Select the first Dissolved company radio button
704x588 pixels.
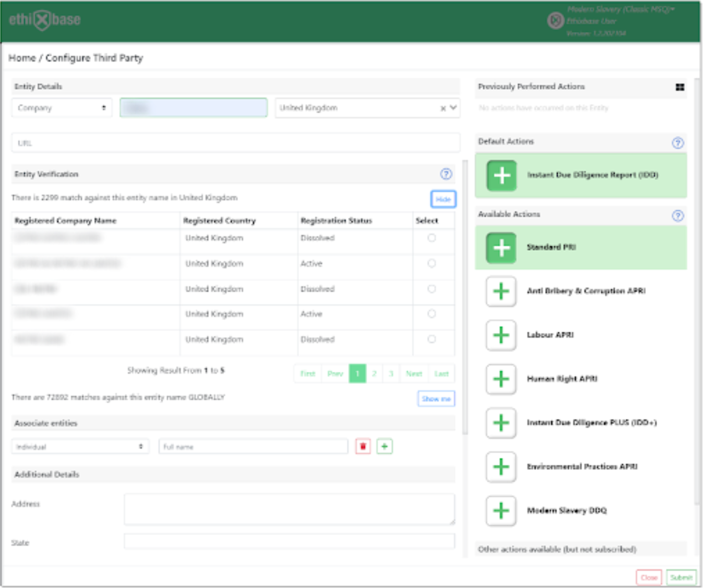tap(431, 238)
